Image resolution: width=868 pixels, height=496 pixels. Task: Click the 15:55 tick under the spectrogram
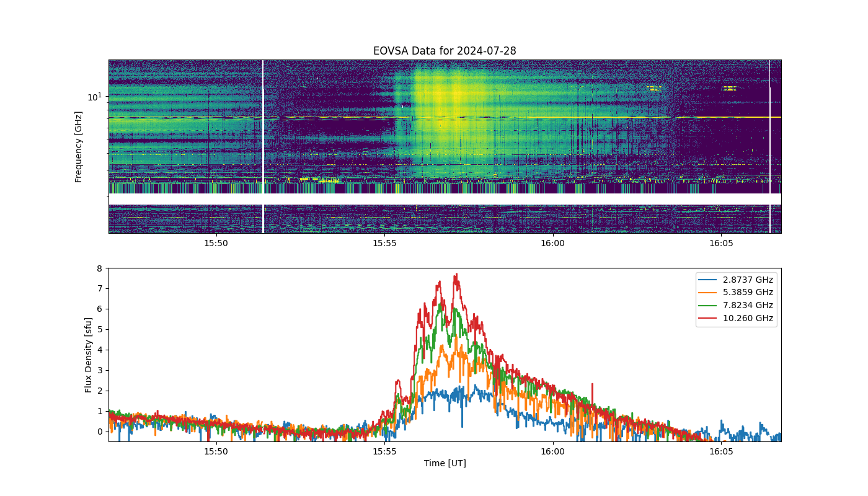point(384,243)
